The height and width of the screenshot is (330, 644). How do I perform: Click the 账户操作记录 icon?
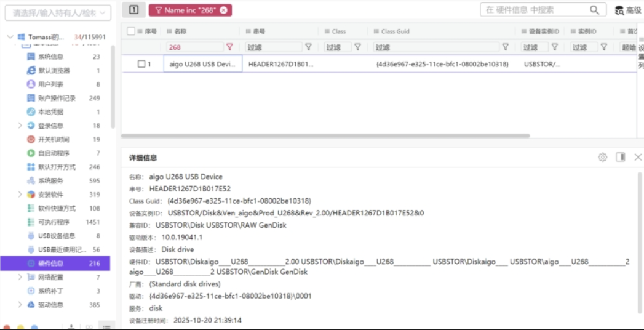click(31, 99)
